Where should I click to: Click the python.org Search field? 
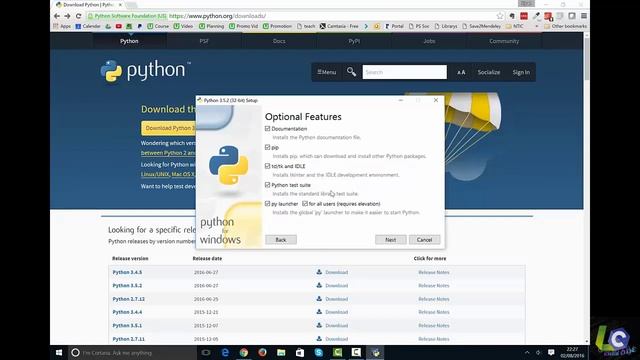404,72
